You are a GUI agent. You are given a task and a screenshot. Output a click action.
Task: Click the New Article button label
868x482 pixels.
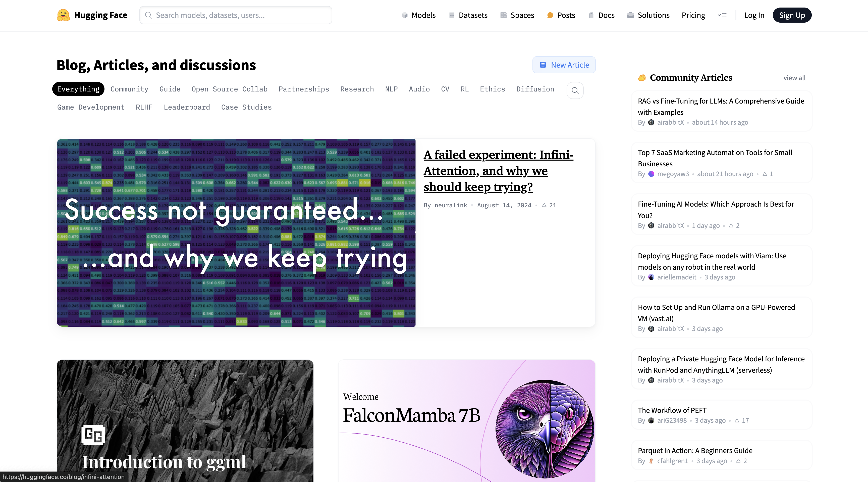(570, 65)
